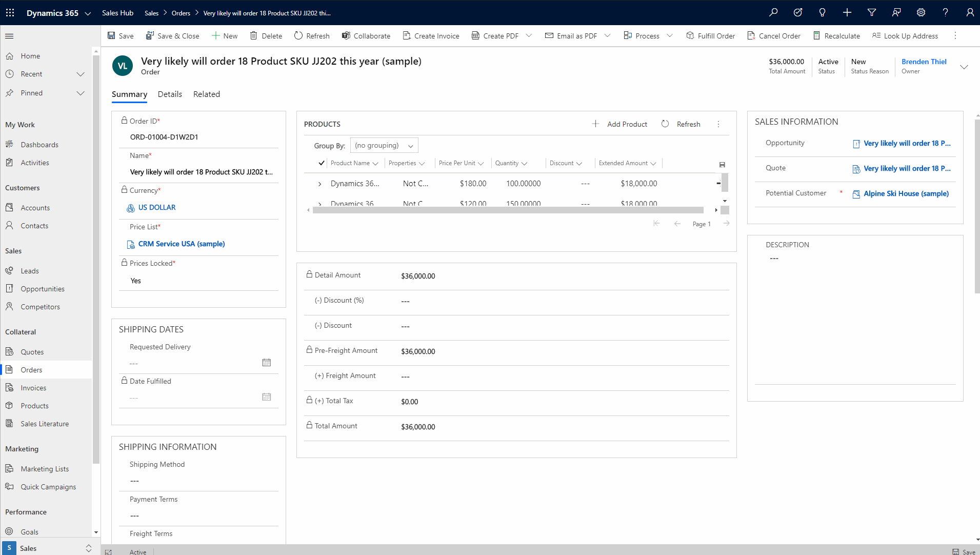
Task: Click the Refresh icon in the command bar
Action: pos(298,35)
